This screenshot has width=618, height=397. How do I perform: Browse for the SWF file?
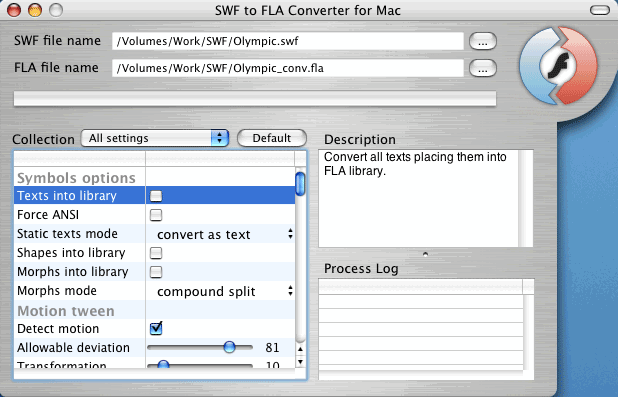(483, 41)
